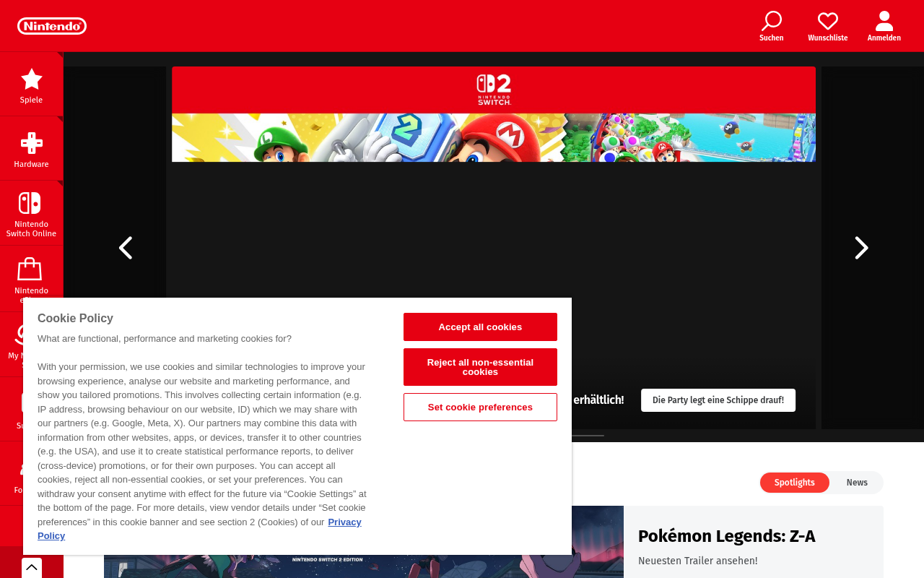The image size is (924, 578).
Task: Click the carousel progress indicator bar
Action: pyautogui.click(x=588, y=436)
